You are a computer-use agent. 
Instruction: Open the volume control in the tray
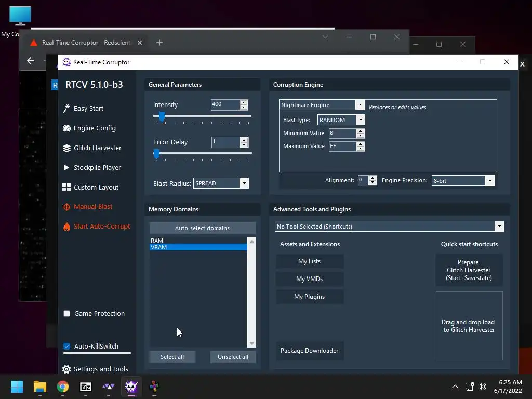[x=482, y=387]
